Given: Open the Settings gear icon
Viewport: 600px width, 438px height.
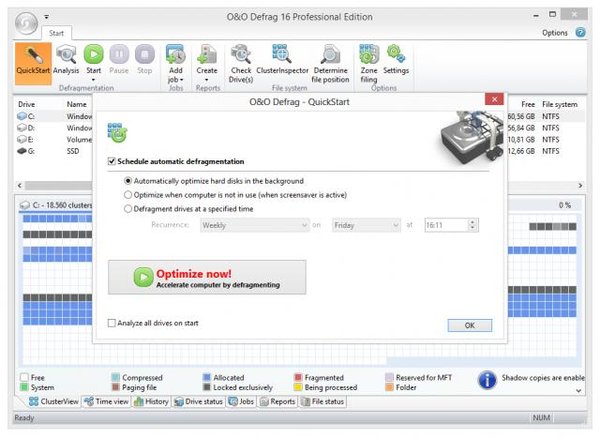Looking at the screenshot, I should [396, 54].
